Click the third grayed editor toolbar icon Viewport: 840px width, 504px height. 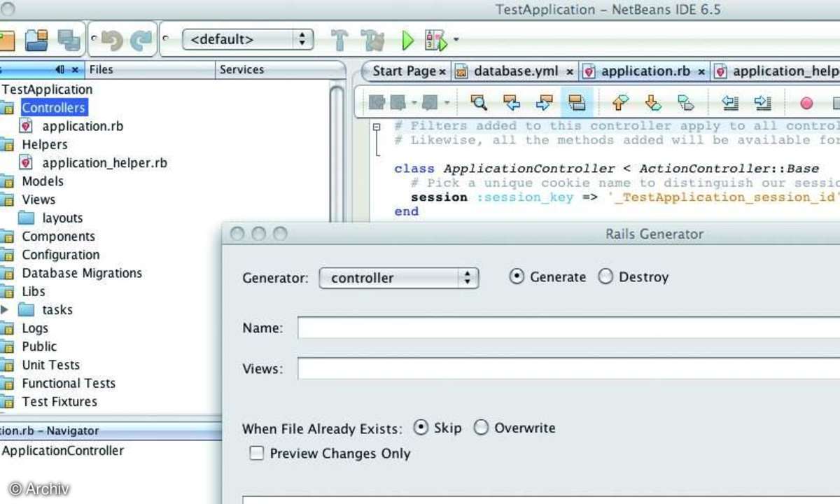tap(428, 103)
